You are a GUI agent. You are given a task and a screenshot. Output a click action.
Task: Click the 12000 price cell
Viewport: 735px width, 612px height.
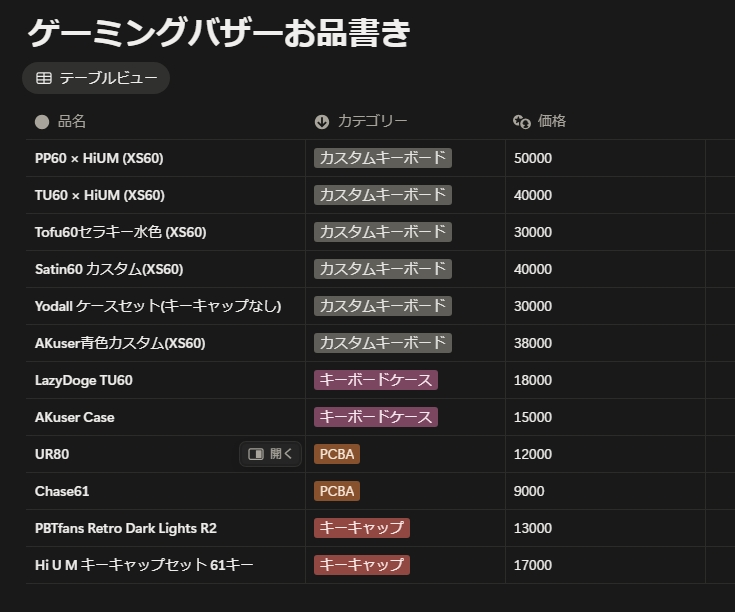[605, 455]
